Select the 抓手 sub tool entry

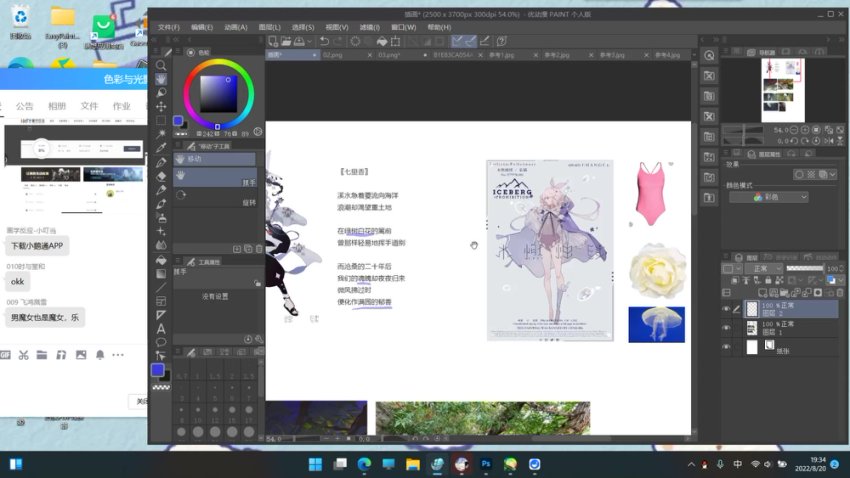[x=215, y=177]
